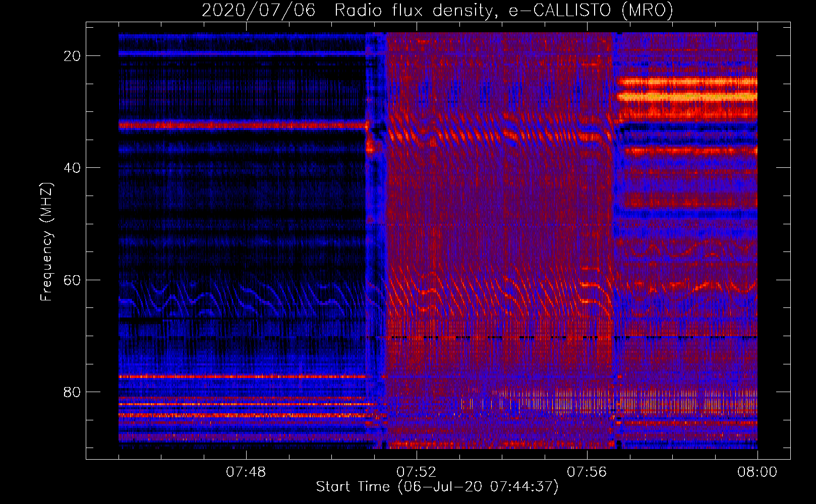Image resolution: width=816 pixels, height=504 pixels.
Task: Select the 40 frequency tick label
Action: (x=72, y=168)
